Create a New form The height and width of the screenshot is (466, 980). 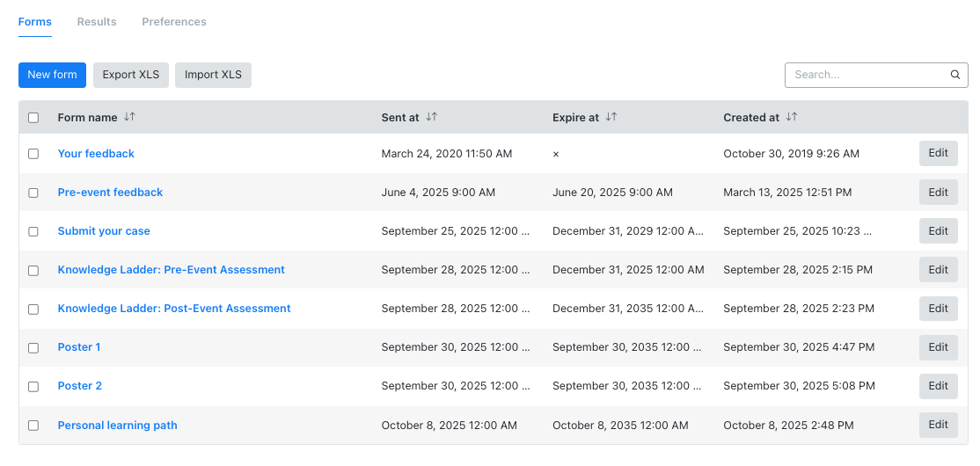53,75
